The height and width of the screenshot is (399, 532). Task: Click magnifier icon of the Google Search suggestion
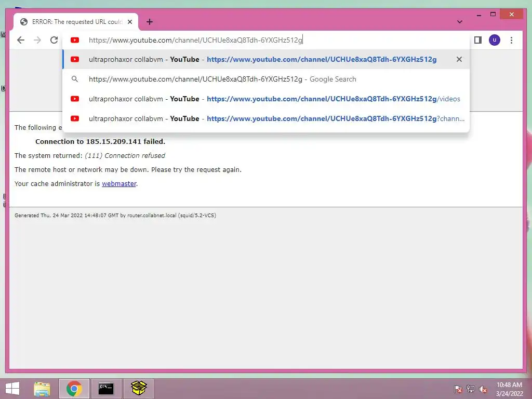[x=75, y=79]
